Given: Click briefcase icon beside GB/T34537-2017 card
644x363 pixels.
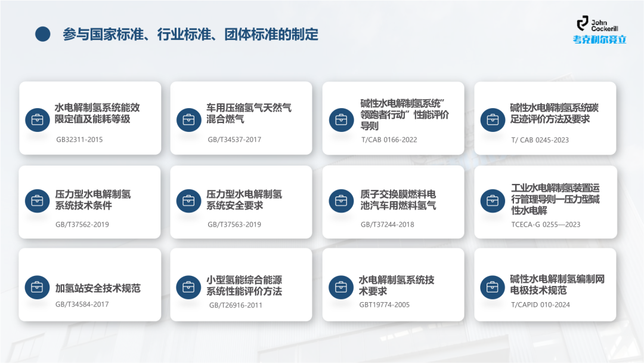Looking at the screenshot, I should coord(188,119).
